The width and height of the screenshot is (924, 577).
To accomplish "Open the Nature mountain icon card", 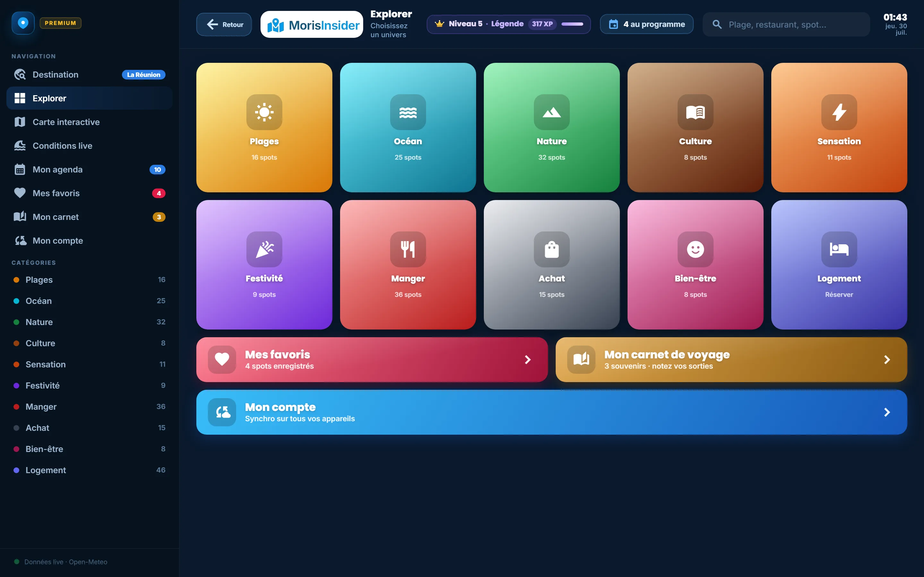I will click(551, 112).
